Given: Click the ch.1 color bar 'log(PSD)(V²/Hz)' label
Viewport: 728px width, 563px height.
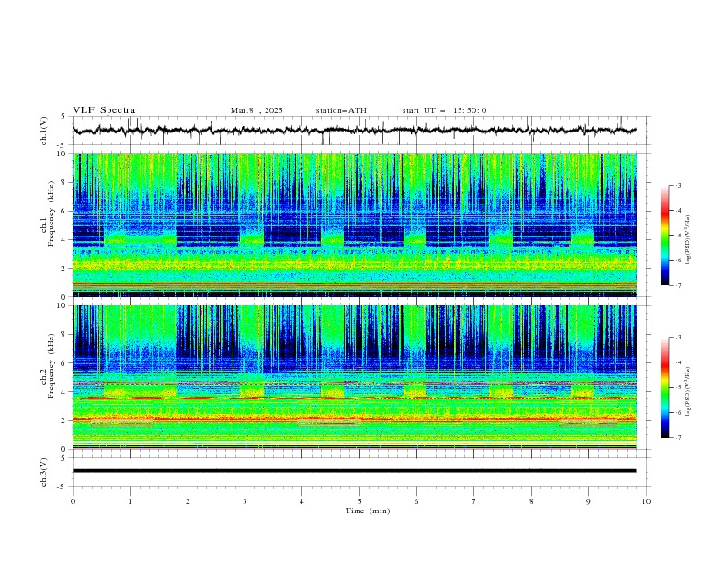Looking at the screenshot, I should click(x=688, y=240).
